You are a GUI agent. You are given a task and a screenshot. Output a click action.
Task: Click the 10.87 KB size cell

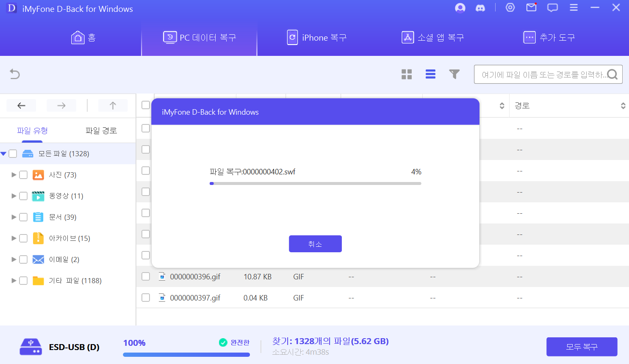[258, 277]
